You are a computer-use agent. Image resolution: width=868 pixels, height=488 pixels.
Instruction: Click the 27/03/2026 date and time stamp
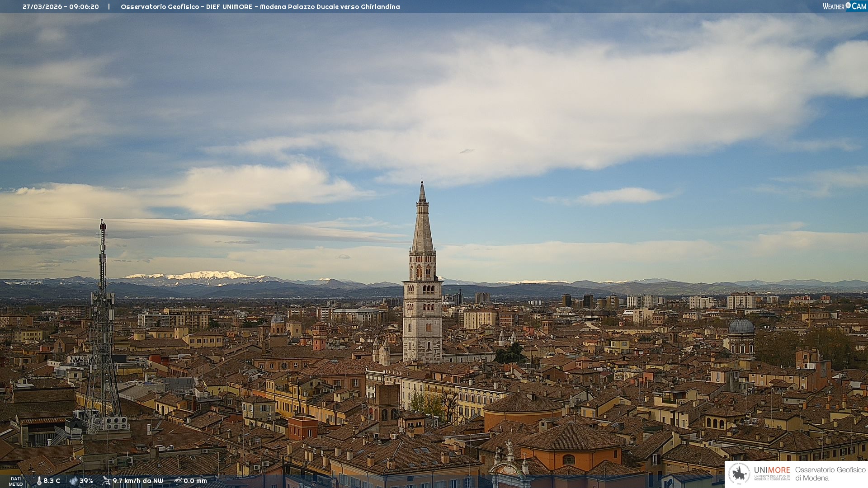click(x=61, y=7)
